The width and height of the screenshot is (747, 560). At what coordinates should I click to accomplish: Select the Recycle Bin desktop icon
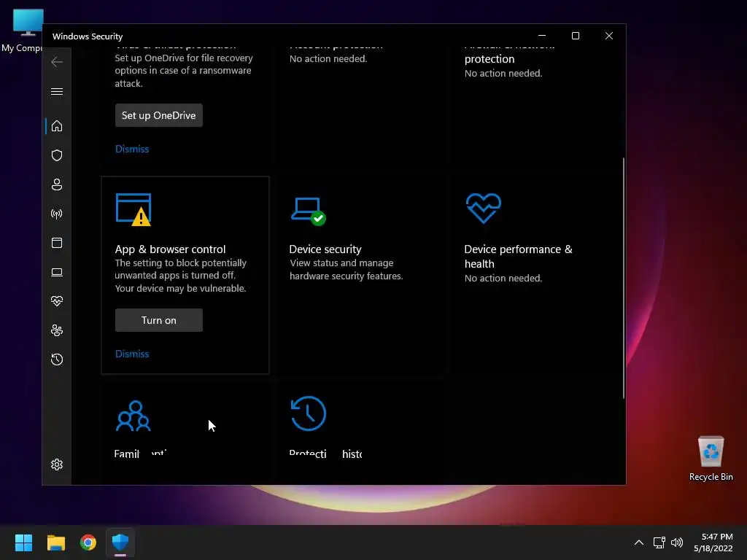(711, 458)
